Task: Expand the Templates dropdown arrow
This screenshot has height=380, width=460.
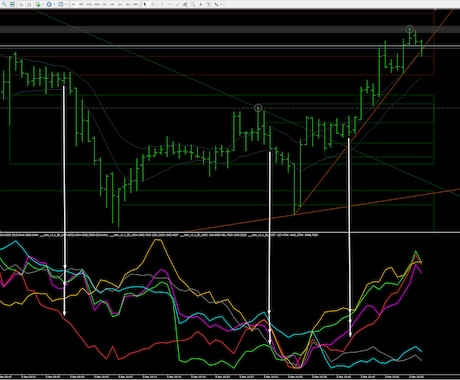Action: click(66, 4)
